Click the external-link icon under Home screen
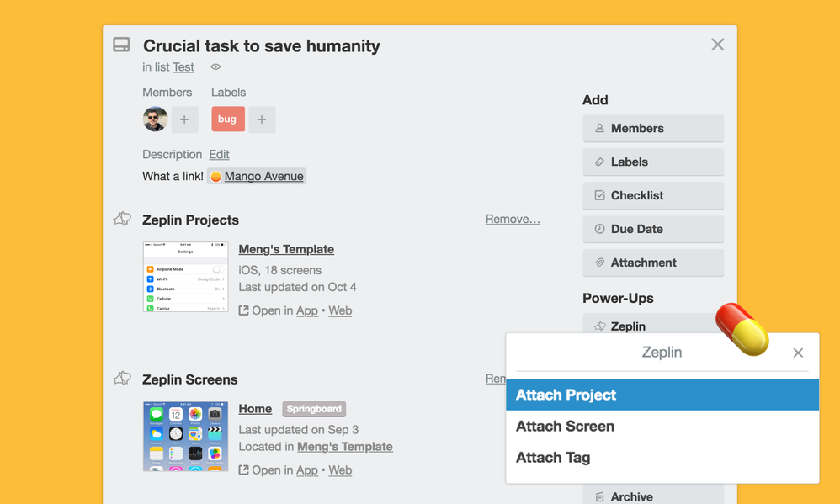The image size is (840, 504). (x=243, y=470)
